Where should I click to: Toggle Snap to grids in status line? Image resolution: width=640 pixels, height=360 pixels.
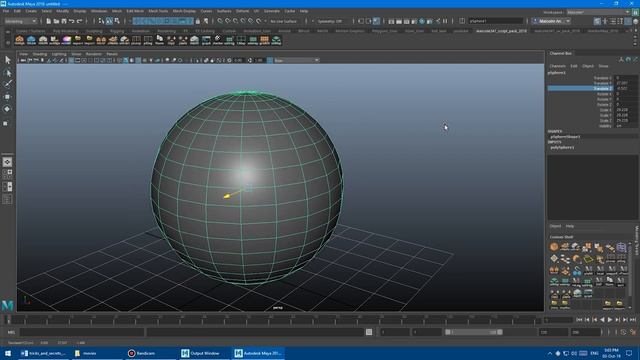tap(220, 21)
